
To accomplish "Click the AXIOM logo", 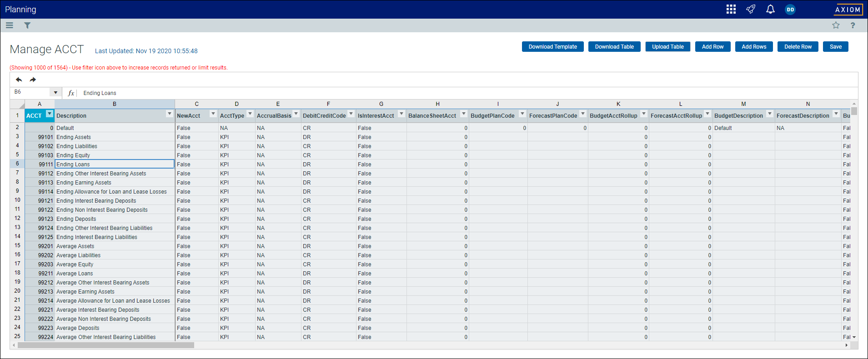I will (848, 10).
